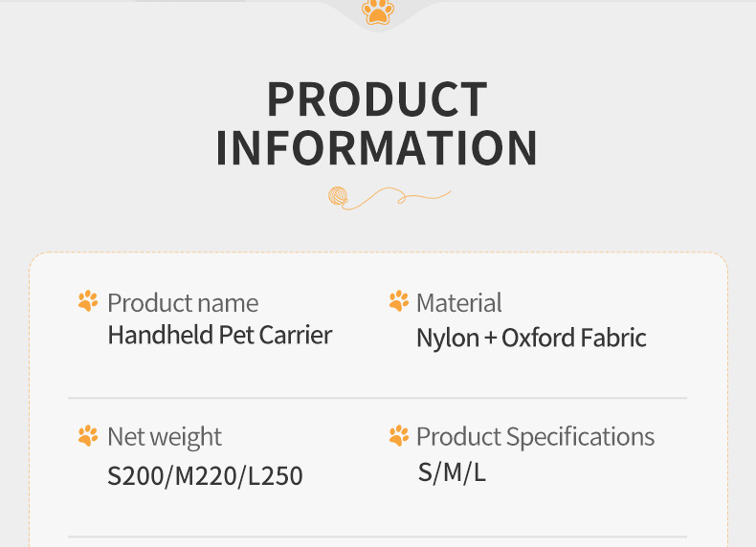Select the PRODUCT heading word
Viewport: 756px width, 547px height.
click(377, 100)
